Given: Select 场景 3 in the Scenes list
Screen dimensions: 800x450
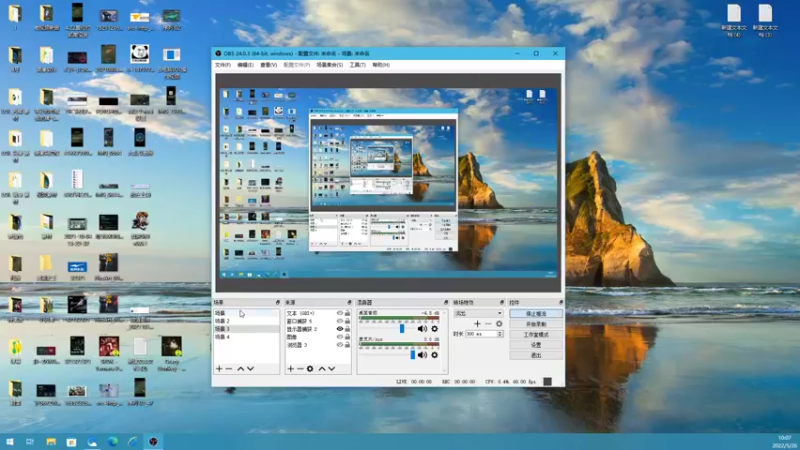Looking at the screenshot, I should [x=246, y=329].
